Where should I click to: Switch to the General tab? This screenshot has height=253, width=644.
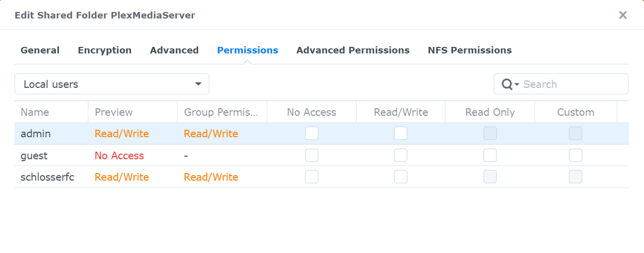pyautogui.click(x=40, y=50)
